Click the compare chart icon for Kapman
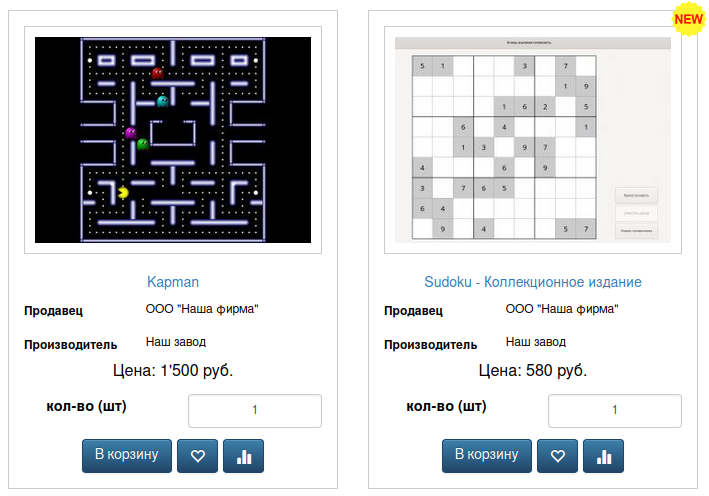709x496 pixels. (x=244, y=456)
